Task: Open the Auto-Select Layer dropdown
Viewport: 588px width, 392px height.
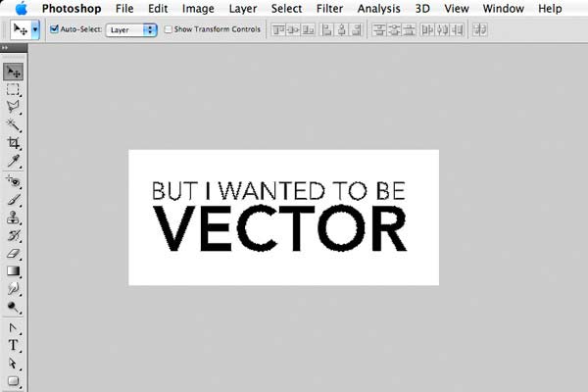Action: point(131,30)
